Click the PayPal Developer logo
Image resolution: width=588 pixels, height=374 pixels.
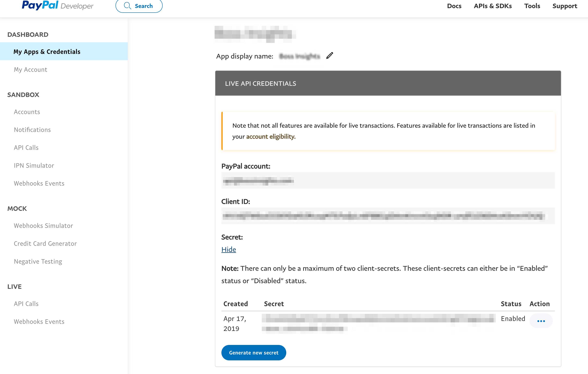pyautogui.click(x=57, y=5)
